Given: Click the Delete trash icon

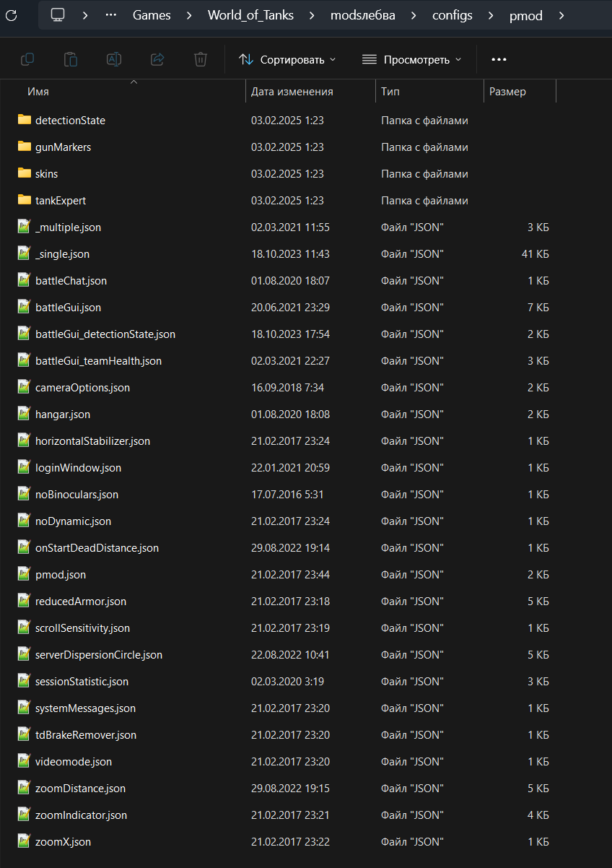Looking at the screenshot, I should (x=201, y=59).
